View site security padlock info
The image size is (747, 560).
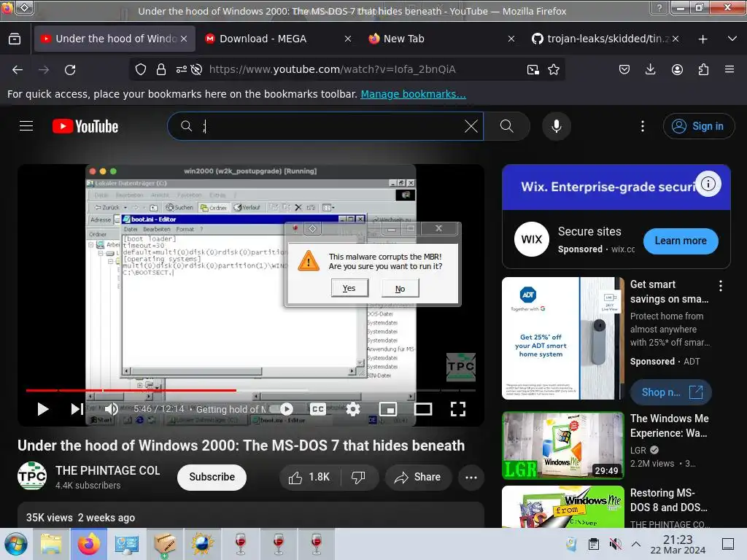tap(161, 69)
